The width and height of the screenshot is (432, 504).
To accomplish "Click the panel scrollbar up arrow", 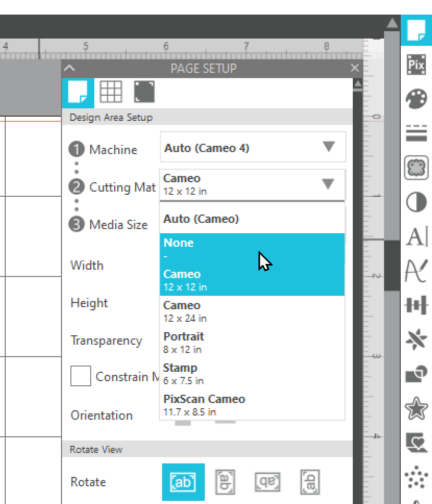I will [357, 84].
